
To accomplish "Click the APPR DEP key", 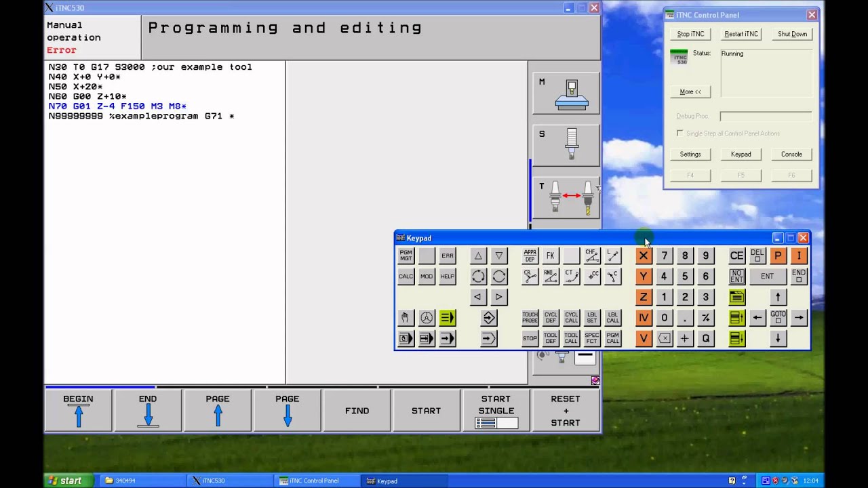I will (x=530, y=256).
